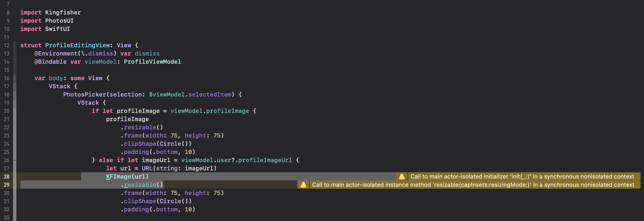Click the "ProfileEditingView" struct name

pos(77,45)
